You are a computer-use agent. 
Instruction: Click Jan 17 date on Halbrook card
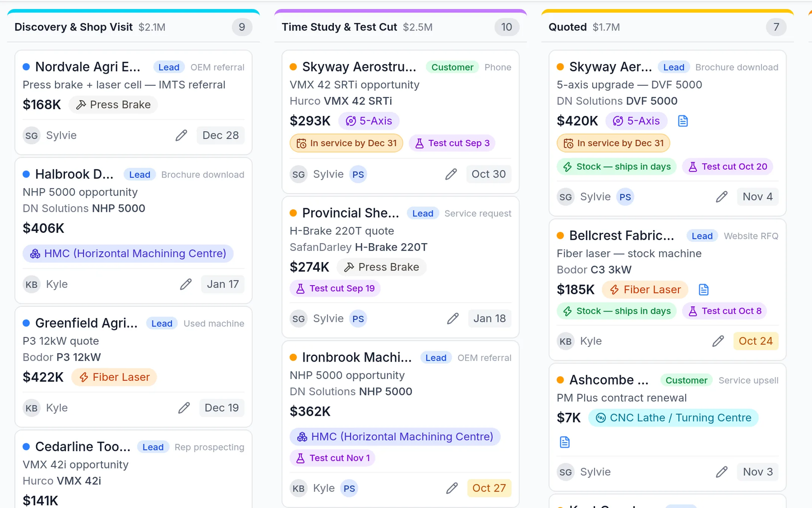pos(223,284)
